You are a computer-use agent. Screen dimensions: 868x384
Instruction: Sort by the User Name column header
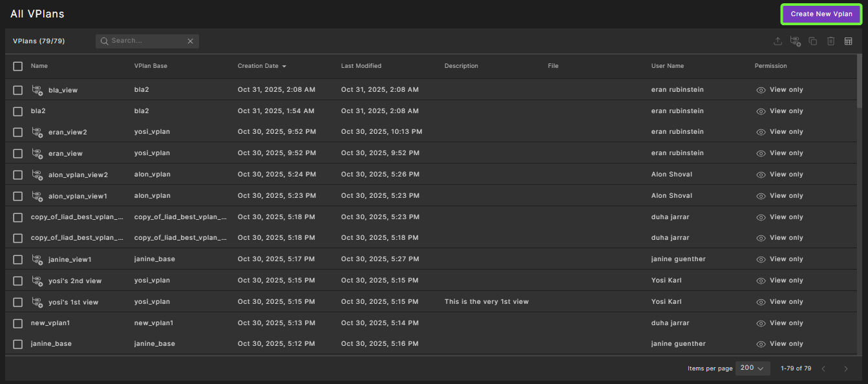click(667, 66)
